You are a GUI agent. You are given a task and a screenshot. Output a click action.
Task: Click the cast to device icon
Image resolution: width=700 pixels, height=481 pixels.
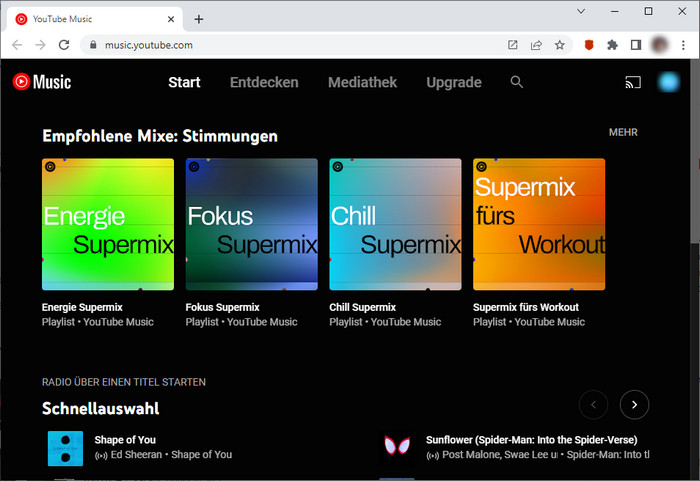coord(633,82)
